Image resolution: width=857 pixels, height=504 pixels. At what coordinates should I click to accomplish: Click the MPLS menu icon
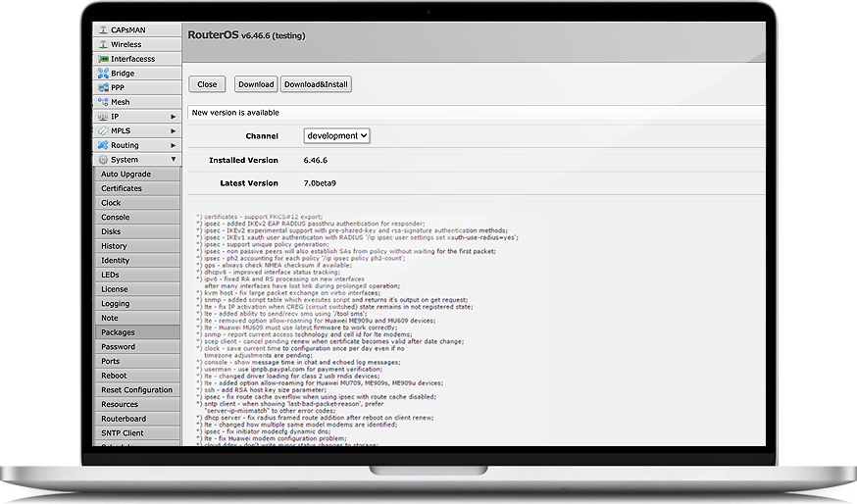pos(103,130)
